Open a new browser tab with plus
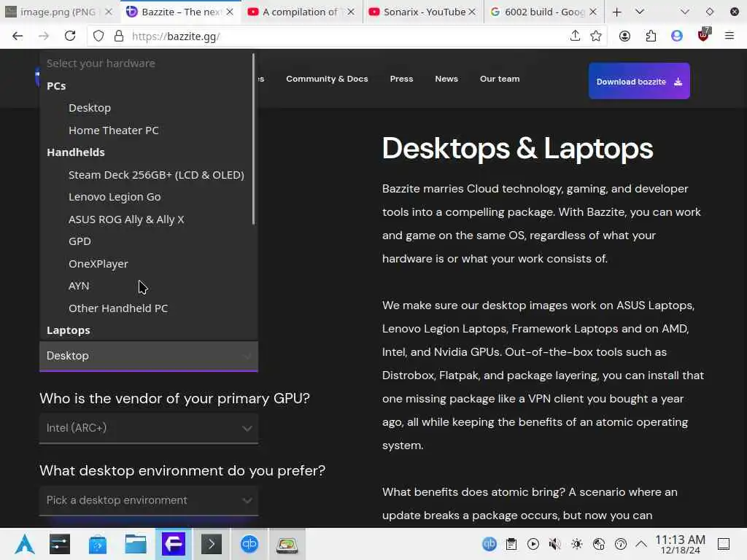The height and width of the screenshot is (560, 747). tap(617, 12)
